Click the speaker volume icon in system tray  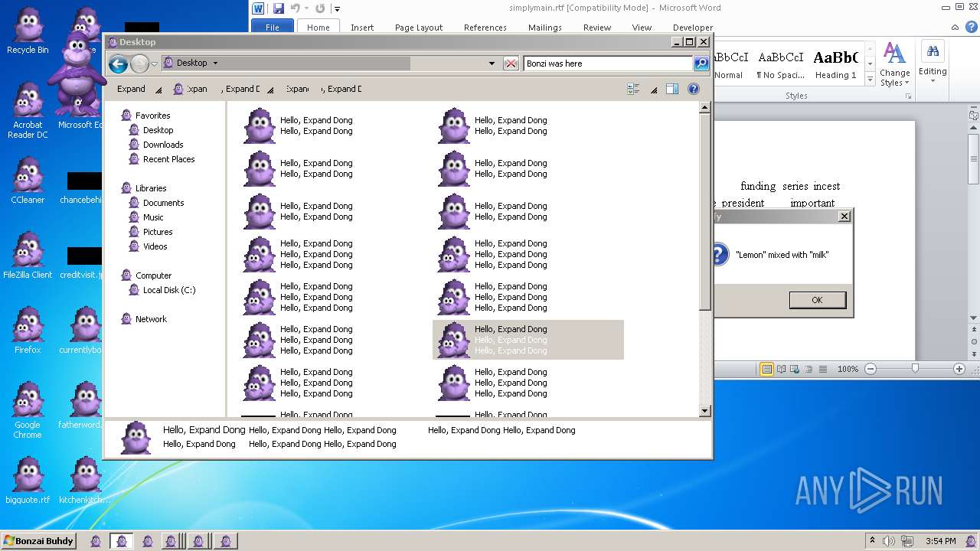(888, 541)
